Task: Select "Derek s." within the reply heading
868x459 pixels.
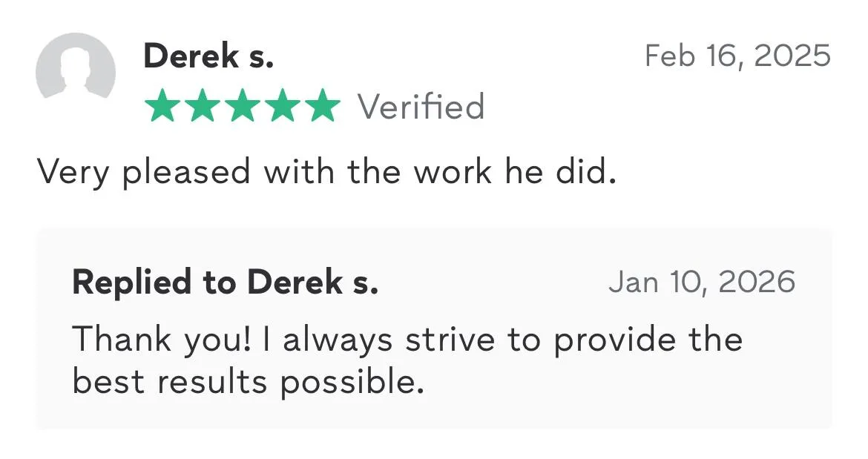Action: coord(312,283)
